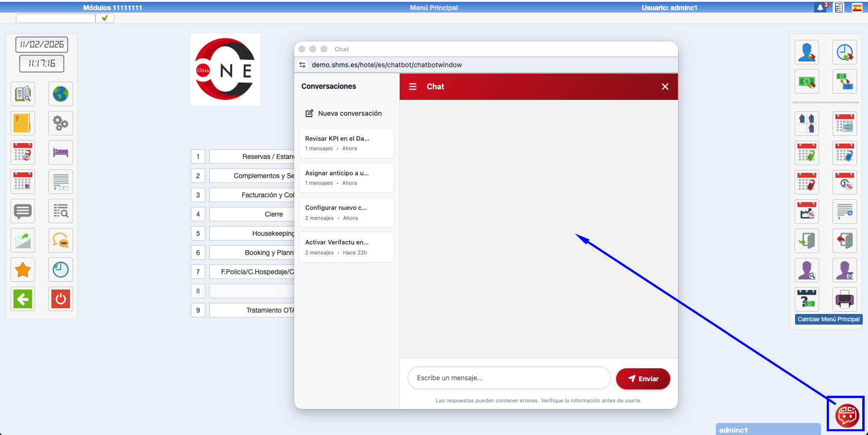The image size is (868, 435).
Task: Click the bed rooms icon
Action: [60, 153]
